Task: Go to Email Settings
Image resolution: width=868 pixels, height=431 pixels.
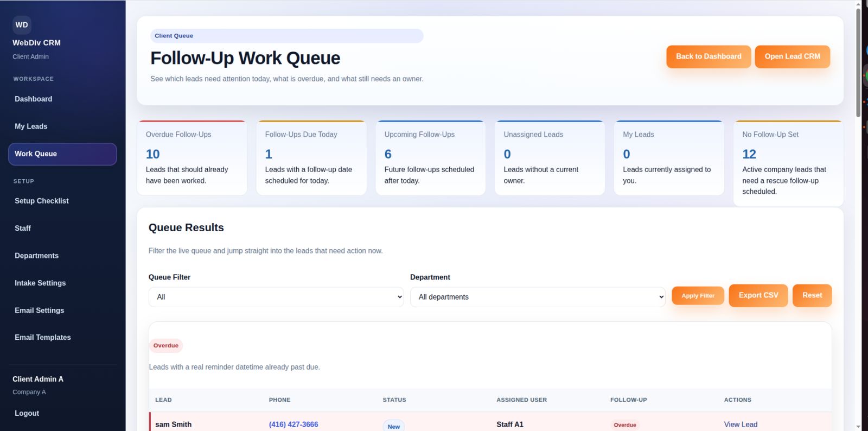Action: 39,310
